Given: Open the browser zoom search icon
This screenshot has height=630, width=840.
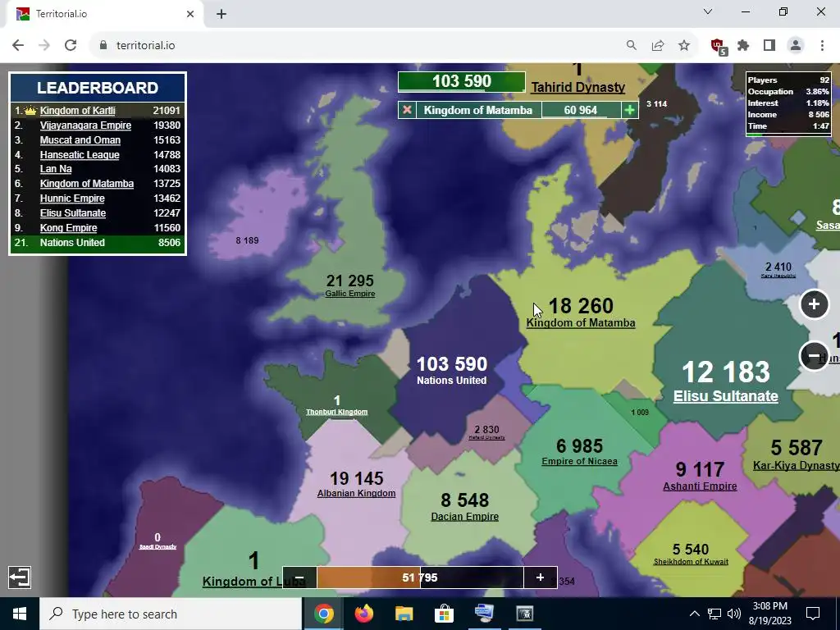Looking at the screenshot, I should (x=632, y=46).
